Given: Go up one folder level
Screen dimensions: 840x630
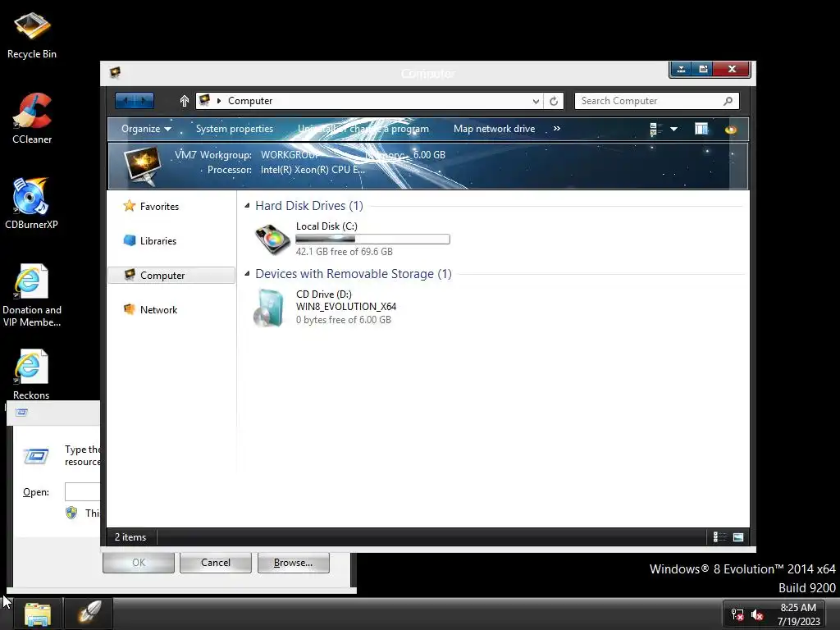Looking at the screenshot, I should [x=185, y=101].
